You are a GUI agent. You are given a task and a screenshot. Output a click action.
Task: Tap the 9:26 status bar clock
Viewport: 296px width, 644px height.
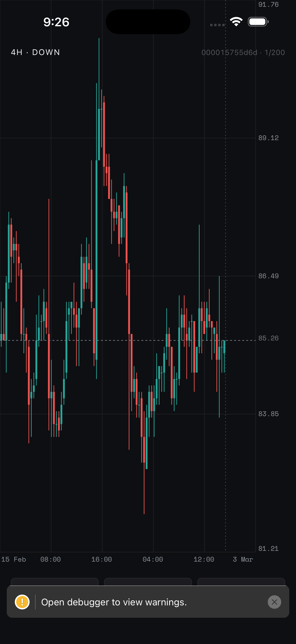(x=57, y=22)
